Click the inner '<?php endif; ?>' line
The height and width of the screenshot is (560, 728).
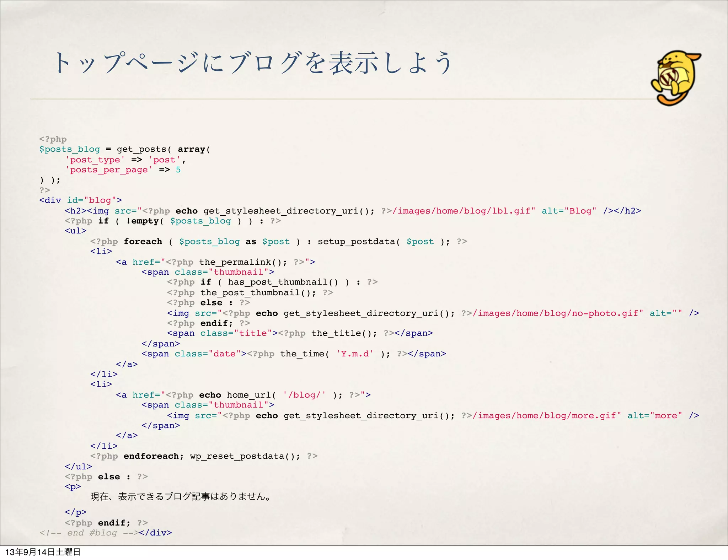click(209, 323)
